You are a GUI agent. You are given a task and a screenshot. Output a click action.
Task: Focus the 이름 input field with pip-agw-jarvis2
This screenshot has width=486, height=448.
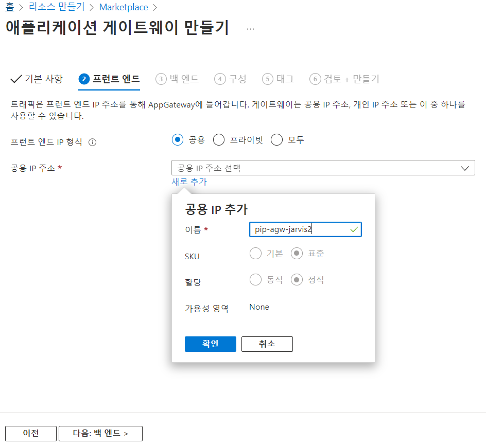(x=305, y=229)
